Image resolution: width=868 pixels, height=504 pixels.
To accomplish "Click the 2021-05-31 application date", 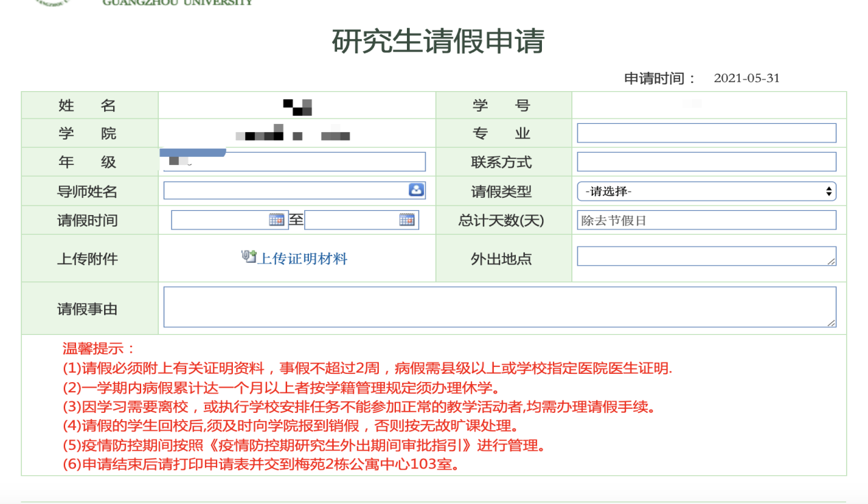I will pos(747,78).
